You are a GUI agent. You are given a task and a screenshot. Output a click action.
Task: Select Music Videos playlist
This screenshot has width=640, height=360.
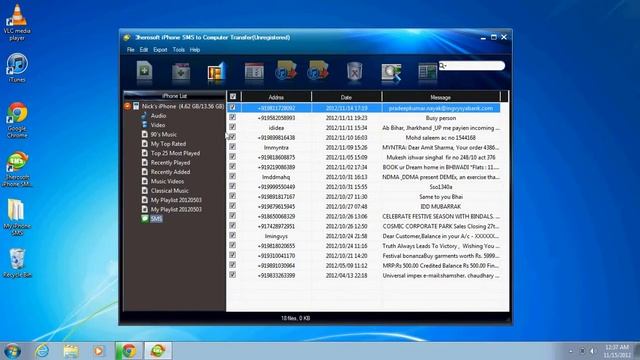coord(167,181)
